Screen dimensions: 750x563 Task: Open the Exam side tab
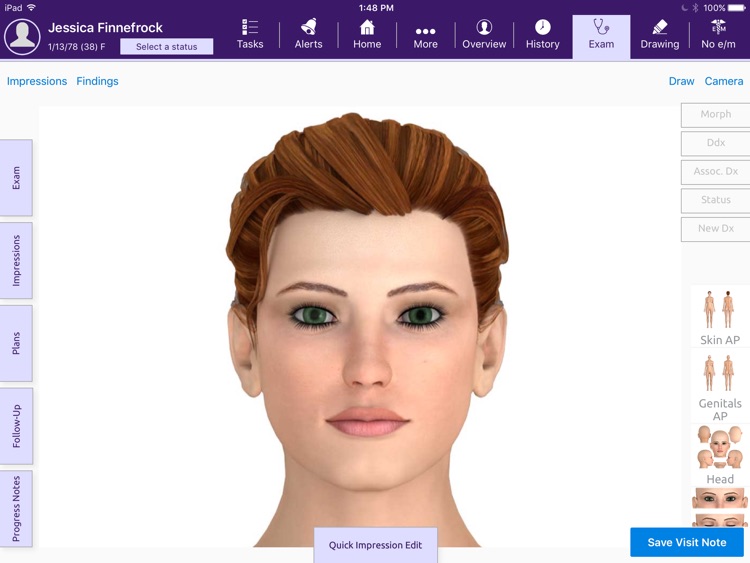pos(16,177)
